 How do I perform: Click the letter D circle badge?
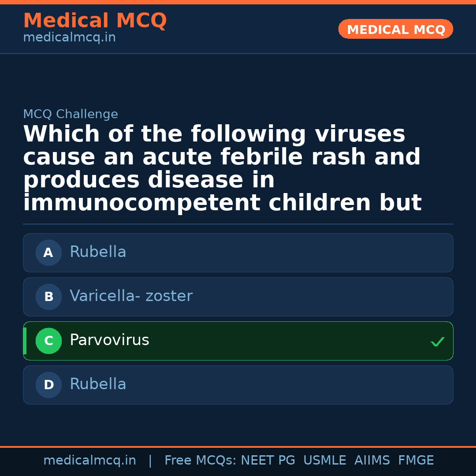click(x=48, y=385)
